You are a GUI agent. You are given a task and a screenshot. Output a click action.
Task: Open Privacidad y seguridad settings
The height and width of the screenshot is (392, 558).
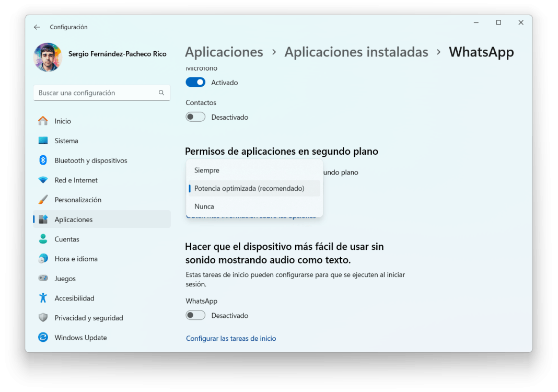(89, 317)
